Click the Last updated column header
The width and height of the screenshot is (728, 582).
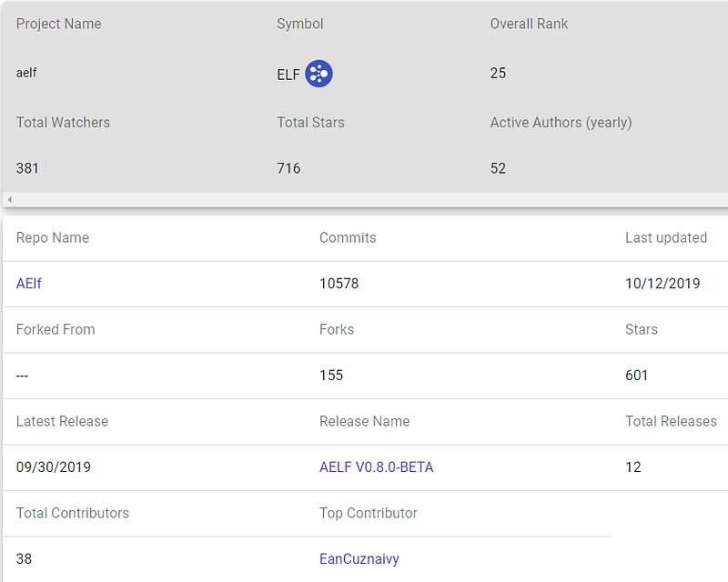pyautogui.click(x=665, y=238)
